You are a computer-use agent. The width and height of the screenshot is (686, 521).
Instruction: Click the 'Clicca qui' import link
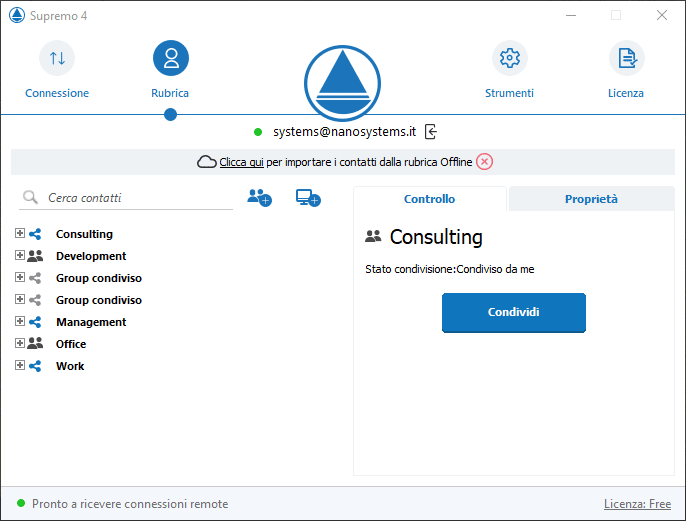click(x=242, y=162)
